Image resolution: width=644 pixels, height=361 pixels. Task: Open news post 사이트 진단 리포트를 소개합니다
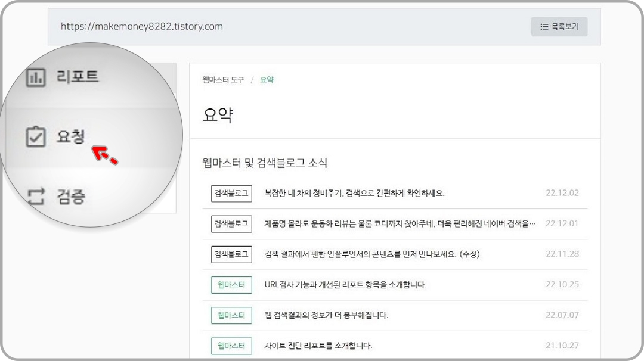318,346
